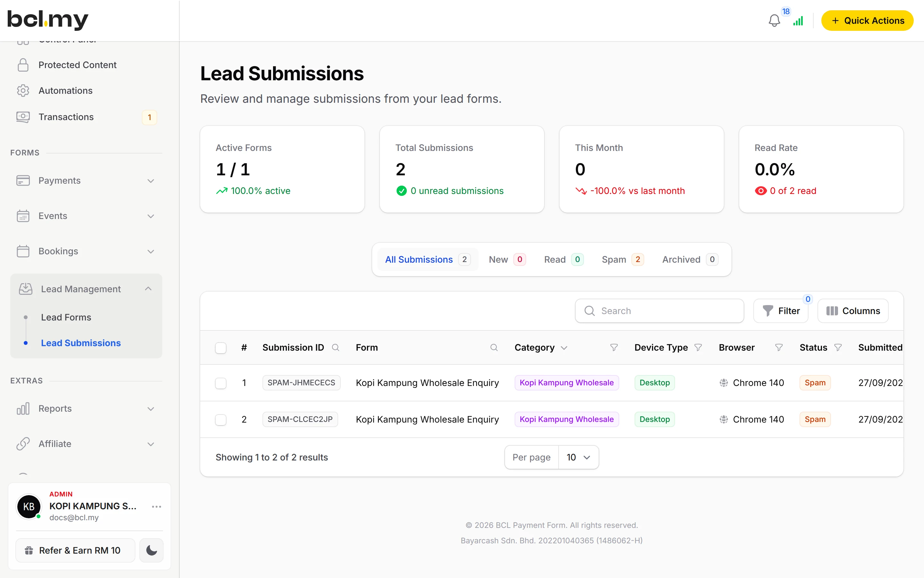Click the Reports bar chart icon

[23, 409]
